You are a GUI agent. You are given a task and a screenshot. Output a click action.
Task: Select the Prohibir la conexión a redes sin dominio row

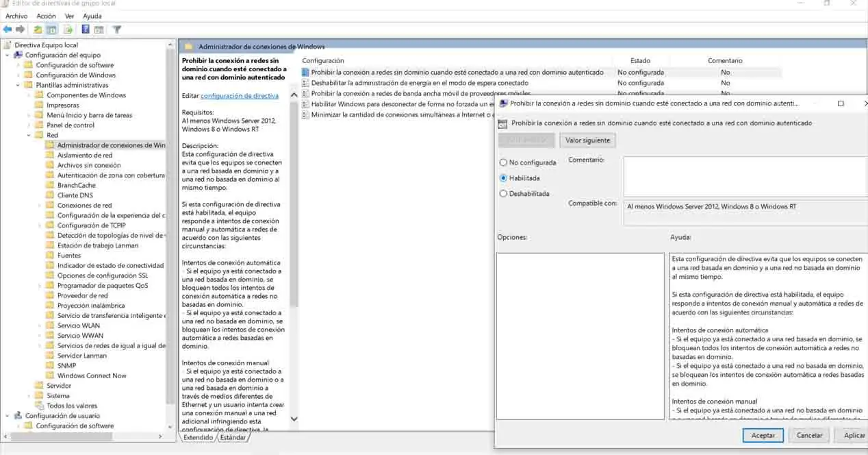[541, 72]
